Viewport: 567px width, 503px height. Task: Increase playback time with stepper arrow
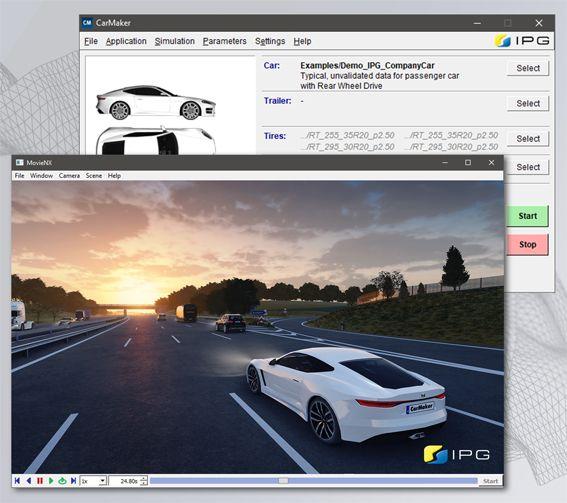[x=144, y=478]
